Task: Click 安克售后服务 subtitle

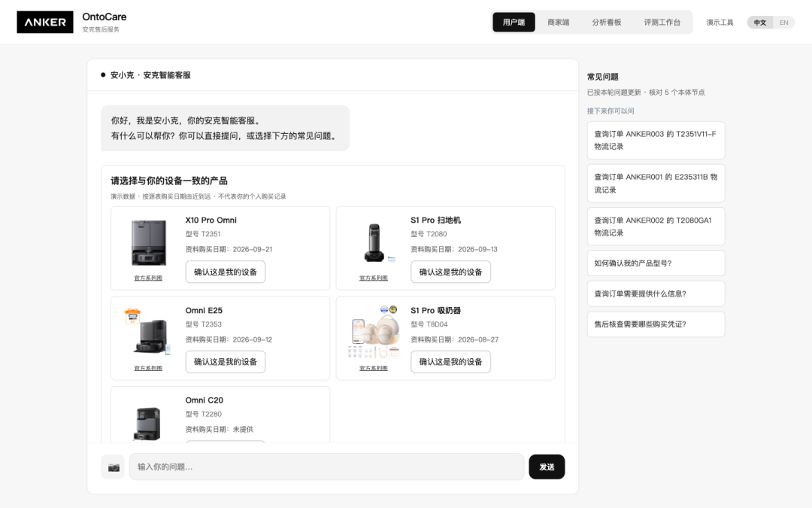Action: point(101,29)
